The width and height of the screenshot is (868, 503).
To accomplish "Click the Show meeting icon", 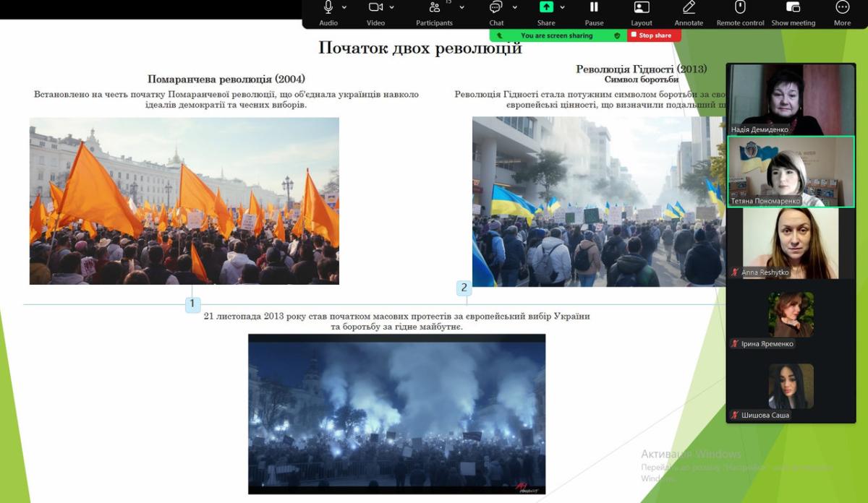I will (x=793, y=7).
